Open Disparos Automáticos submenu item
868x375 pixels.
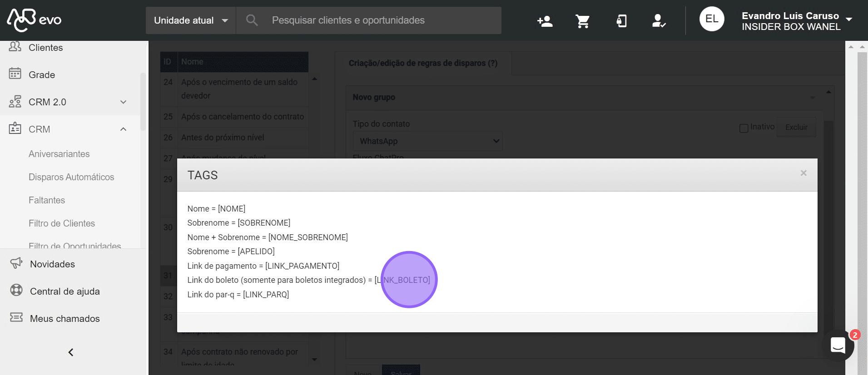tap(71, 177)
